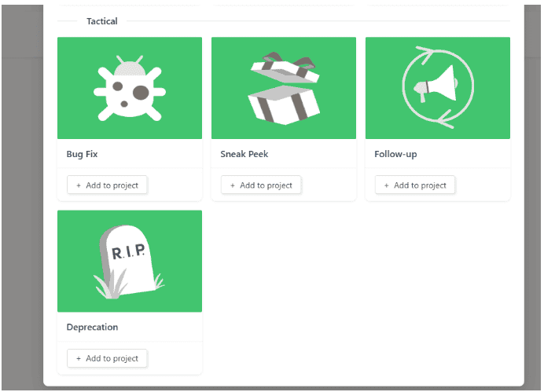Click the grass tuft beside the tombstone
The width and height of the screenshot is (544, 392).
point(108,284)
